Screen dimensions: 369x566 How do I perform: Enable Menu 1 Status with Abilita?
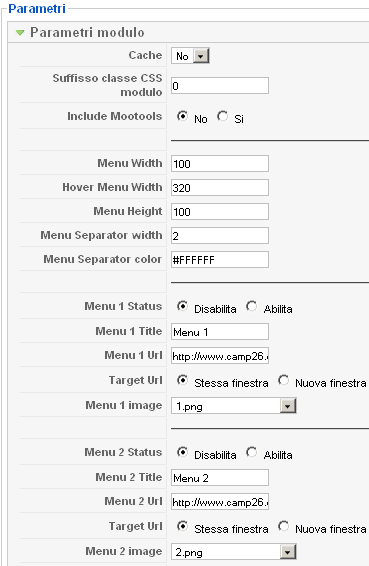point(252,306)
